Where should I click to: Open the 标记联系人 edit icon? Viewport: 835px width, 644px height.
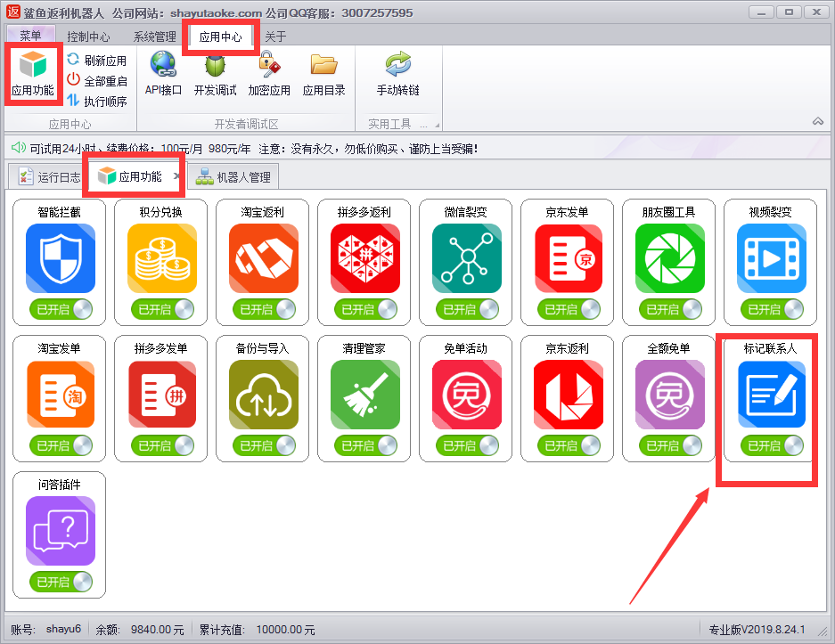(772, 395)
